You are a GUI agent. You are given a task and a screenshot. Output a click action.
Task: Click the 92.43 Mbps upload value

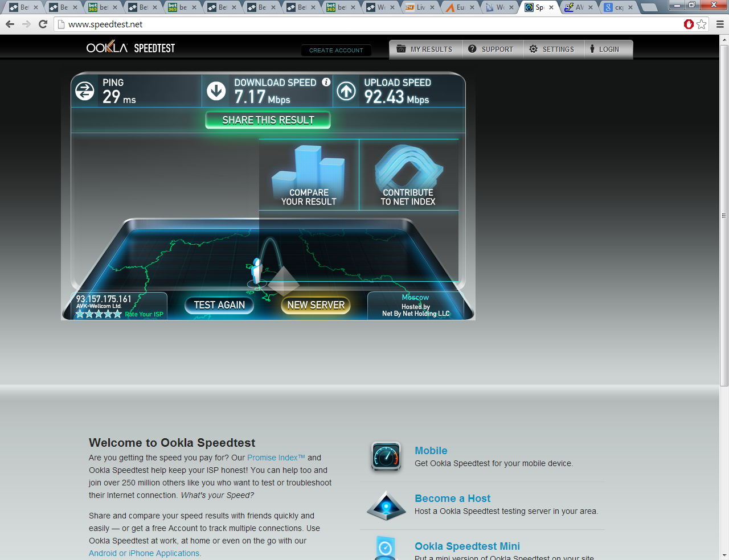point(396,97)
